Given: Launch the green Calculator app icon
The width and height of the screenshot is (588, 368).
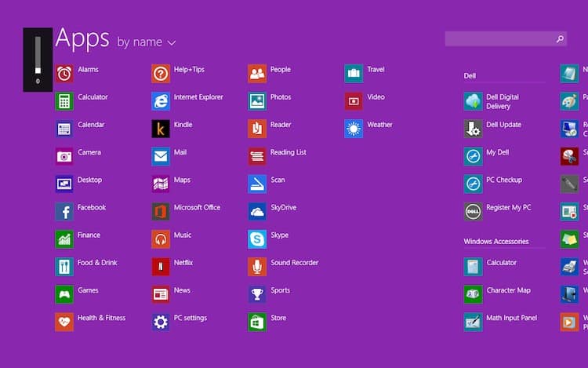Looking at the screenshot, I should coord(64,101).
